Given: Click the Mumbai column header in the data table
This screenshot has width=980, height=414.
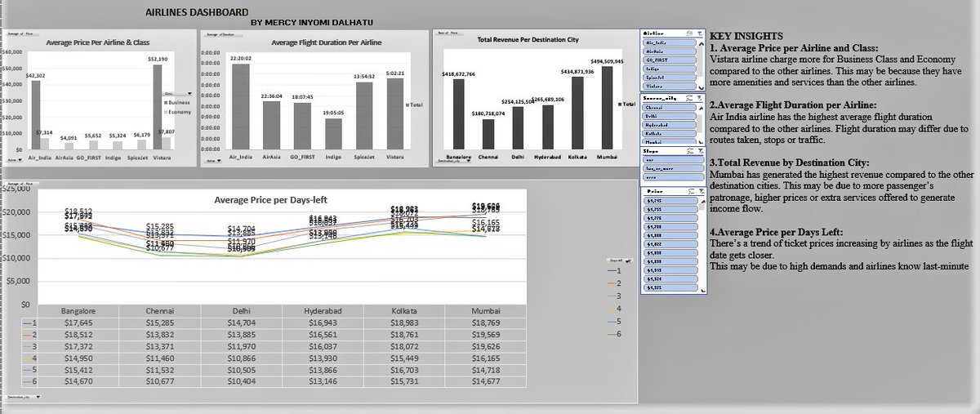Looking at the screenshot, I should pyautogui.click(x=486, y=310).
